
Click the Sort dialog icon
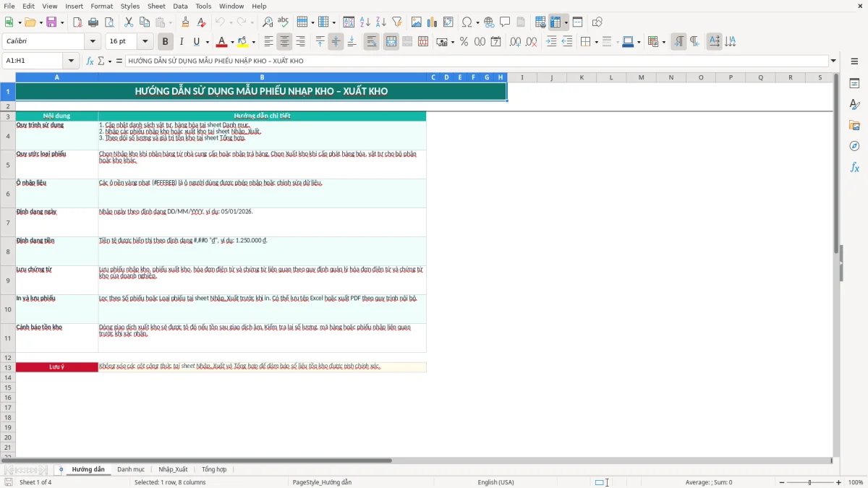pyautogui.click(x=349, y=22)
